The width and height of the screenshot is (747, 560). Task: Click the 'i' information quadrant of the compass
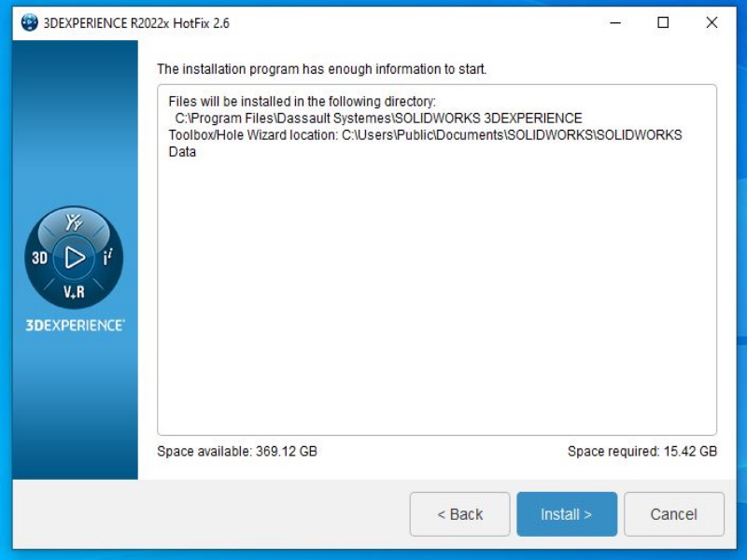click(x=108, y=259)
